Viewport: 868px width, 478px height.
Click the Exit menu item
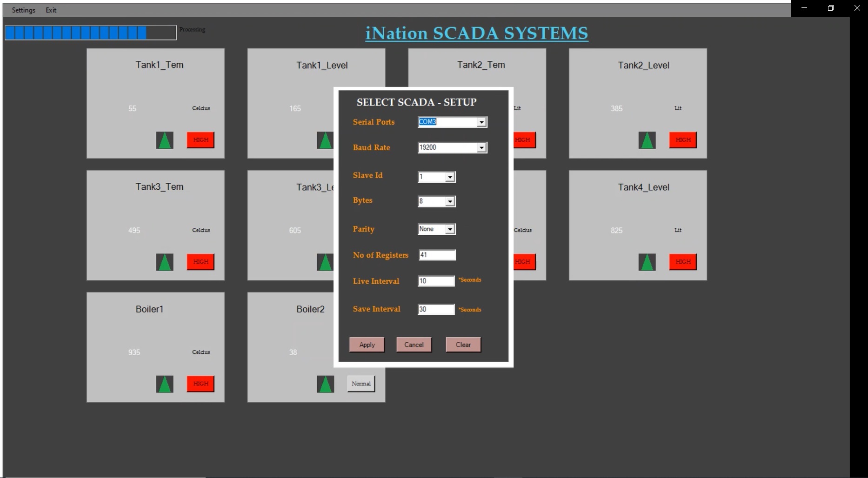[x=51, y=10]
